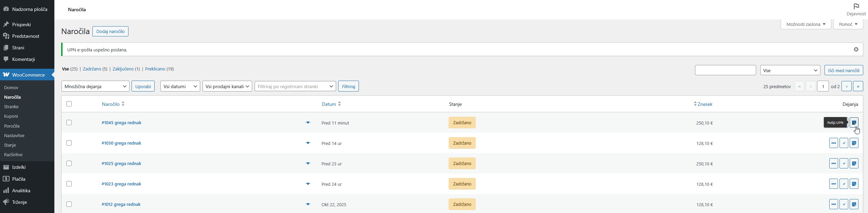Click the order search input field
This screenshot has height=213, width=868.
click(725, 70)
